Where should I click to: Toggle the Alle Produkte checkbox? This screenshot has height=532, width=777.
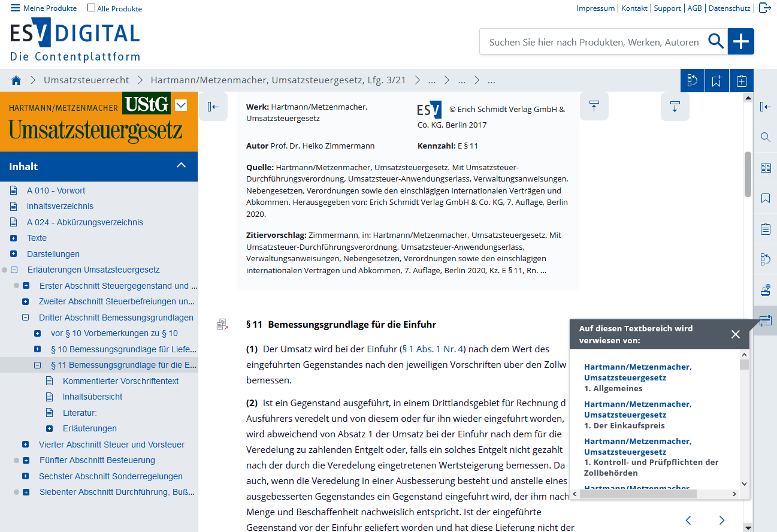pos(91,8)
